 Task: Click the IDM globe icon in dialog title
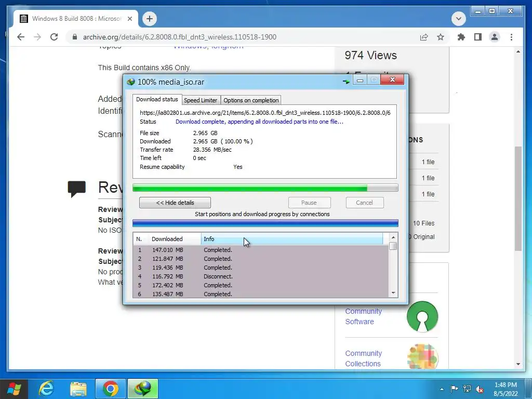click(130, 82)
